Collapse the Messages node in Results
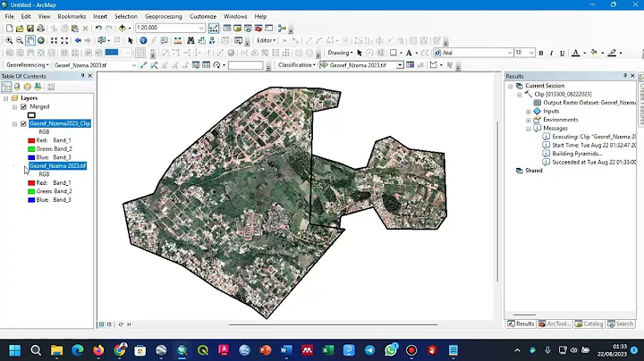644x361 pixels. click(529, 129)
